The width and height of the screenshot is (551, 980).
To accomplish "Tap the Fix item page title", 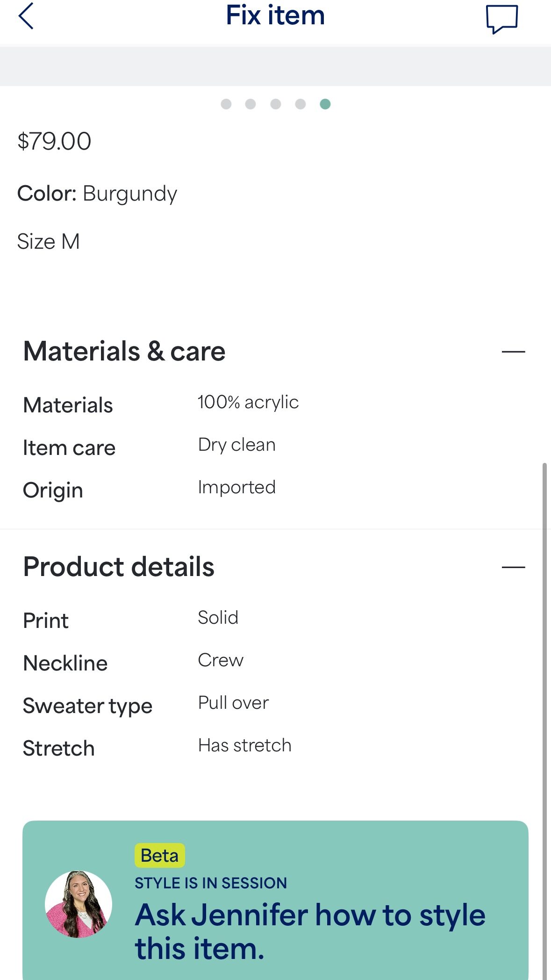I will tap(275, 15).
